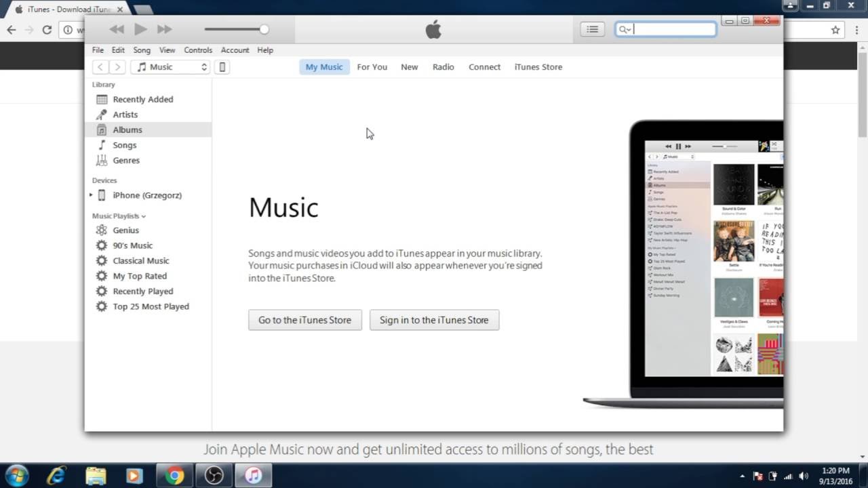Switch to the iTunes Store tab
Screen dimensions: 868x488
pyautogui.click(x=538, y=67)
